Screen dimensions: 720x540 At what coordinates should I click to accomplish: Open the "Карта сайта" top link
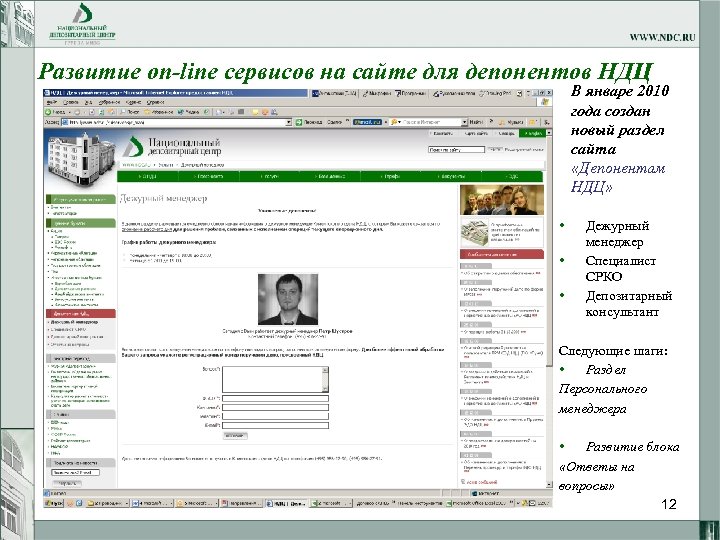coord(476,133)
